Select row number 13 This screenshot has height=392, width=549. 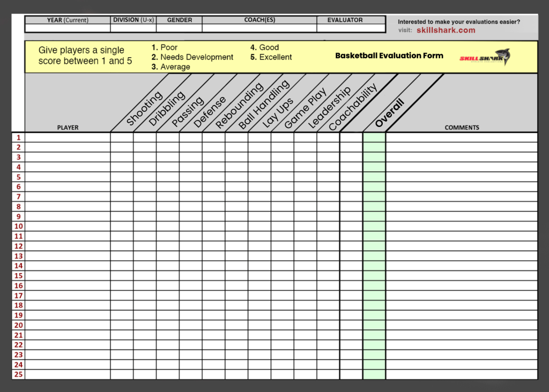[19, 256]
